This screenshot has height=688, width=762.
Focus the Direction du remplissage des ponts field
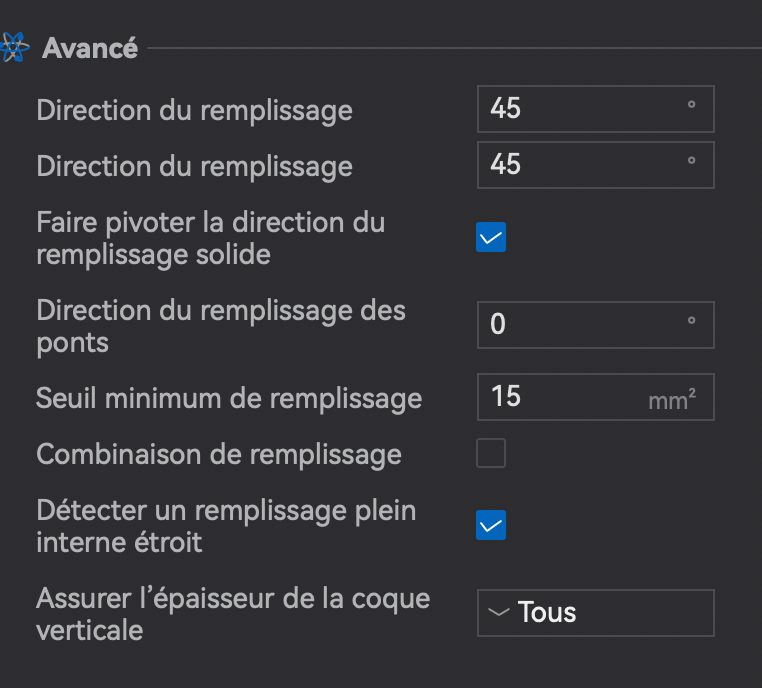point(595,325)
